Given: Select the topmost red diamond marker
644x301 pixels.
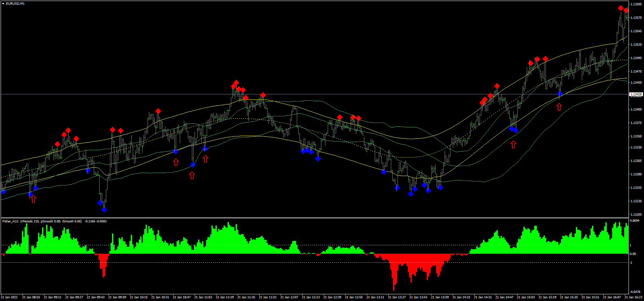Looking at the screenshot, I should click(x=620, y=8).
